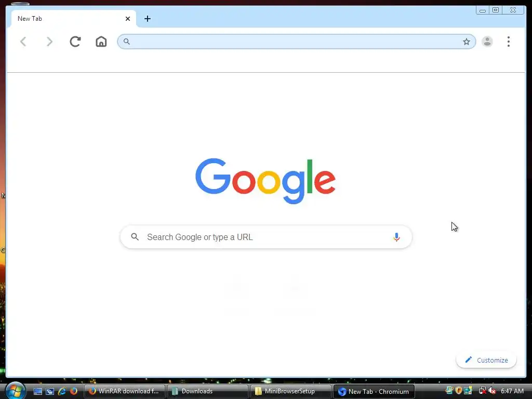Select the New Tab tab

click(74, 19)
